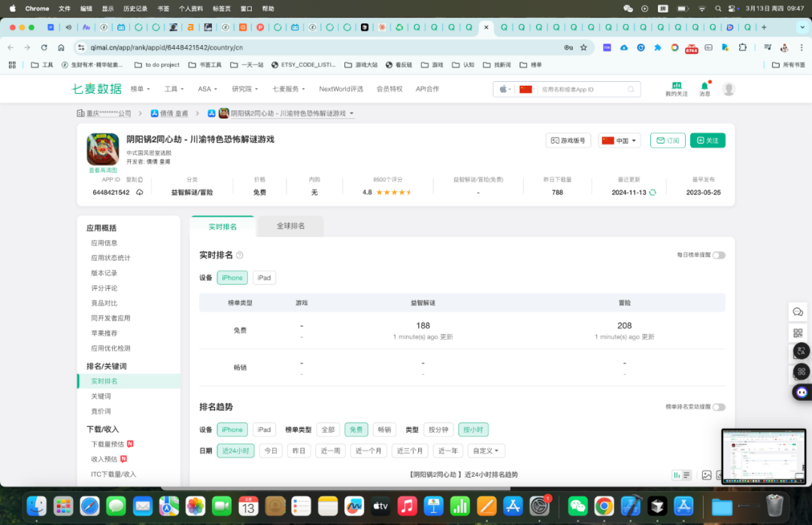Toggle the 榜单排名变动提醒 switch

coord(719,407)
